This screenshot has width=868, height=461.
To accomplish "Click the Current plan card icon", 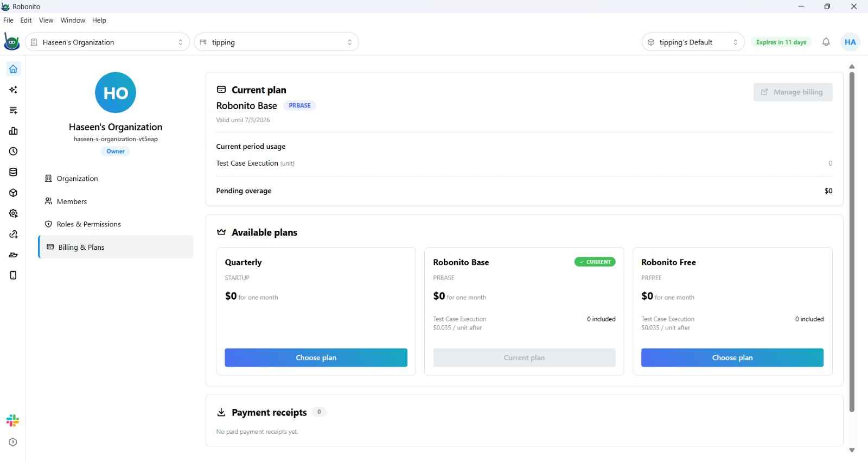I will tap(221, 90).
